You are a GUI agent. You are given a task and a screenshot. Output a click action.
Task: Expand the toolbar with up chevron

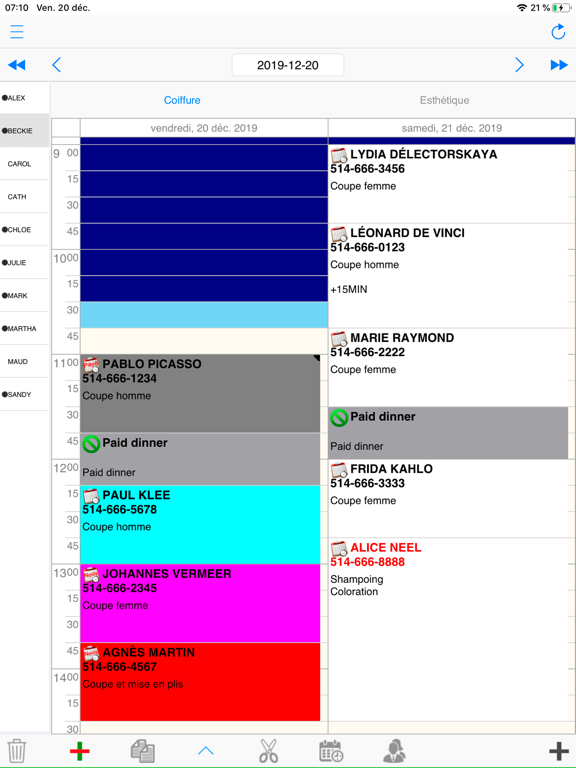point(206,750)
